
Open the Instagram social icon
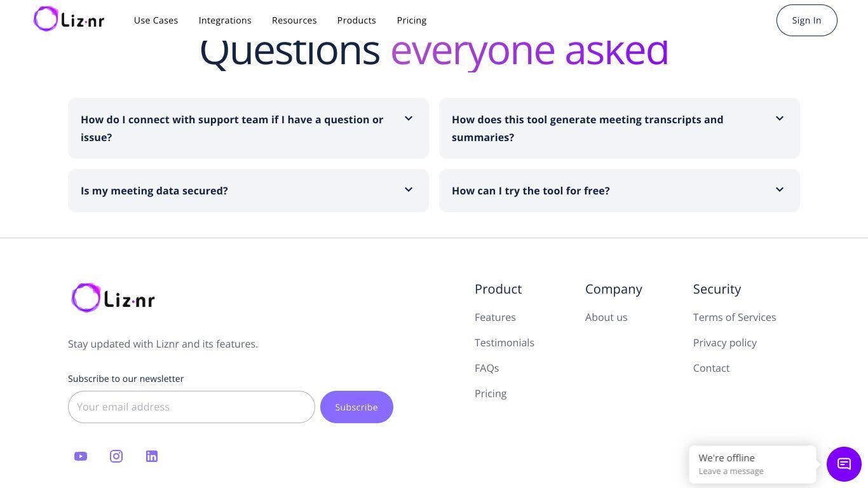coord(116,456)
